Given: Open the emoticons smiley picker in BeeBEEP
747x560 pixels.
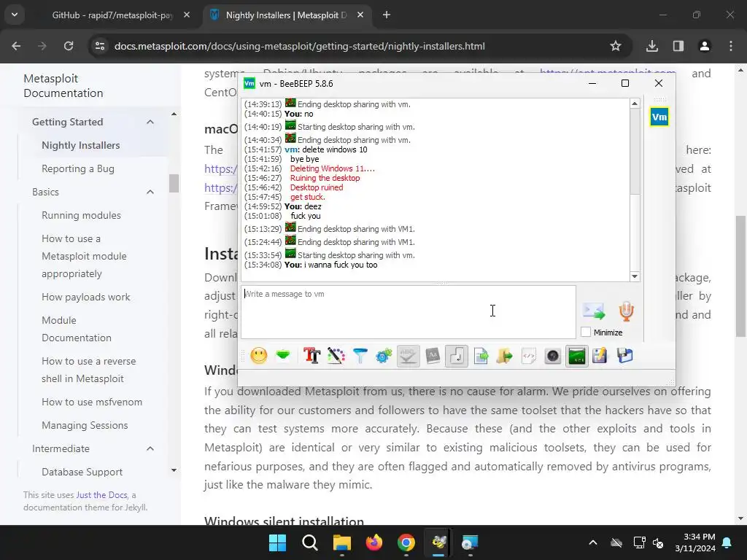Looking at the screenshot, I should [259, 356].
